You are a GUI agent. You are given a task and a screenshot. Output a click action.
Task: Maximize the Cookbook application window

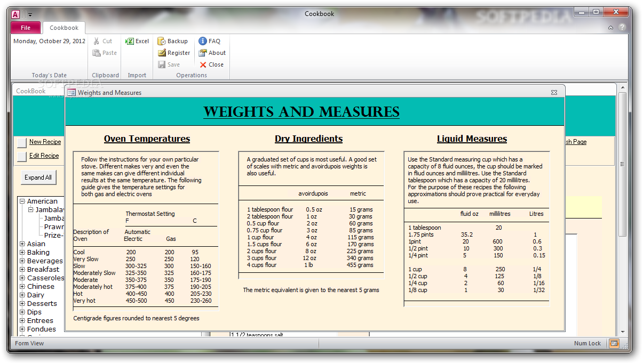point(596,12)
